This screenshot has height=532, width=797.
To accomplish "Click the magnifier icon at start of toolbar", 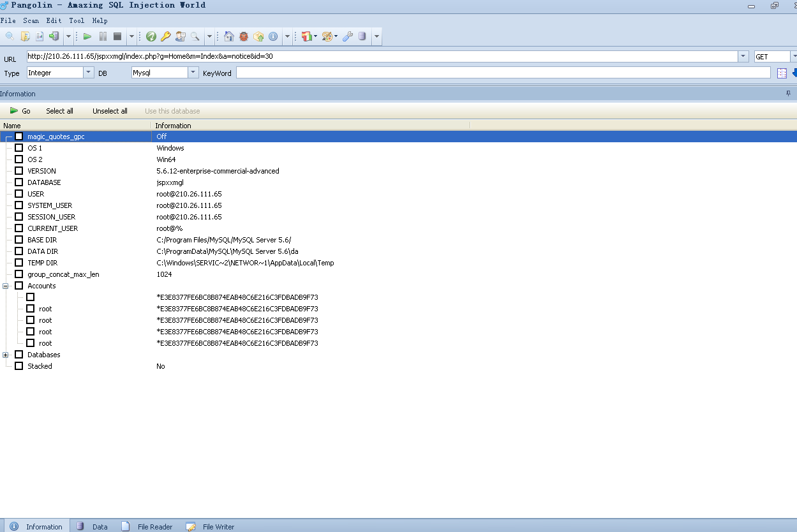I will click(10, 36).
